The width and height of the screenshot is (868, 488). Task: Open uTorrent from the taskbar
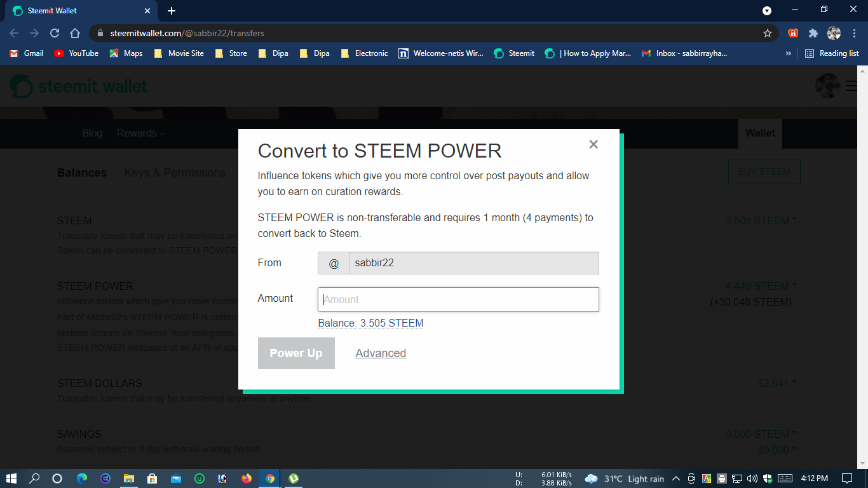(294, 478)
